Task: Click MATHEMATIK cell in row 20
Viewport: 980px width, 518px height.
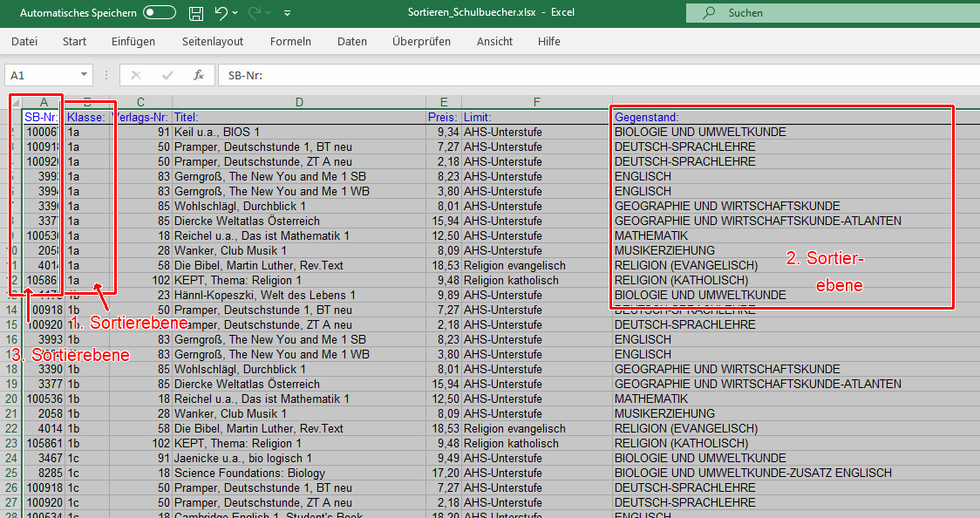Action: tap(796, 399)
